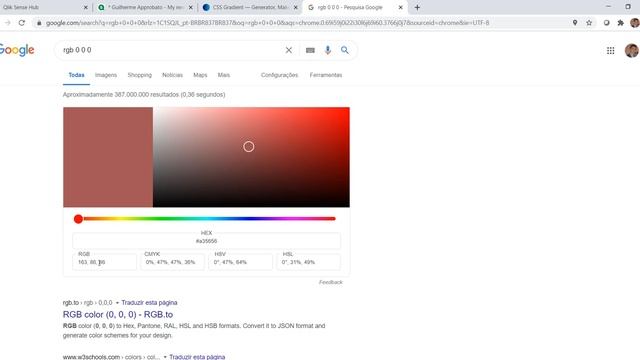The image size is (640, 360).
Task: Select the Shopping results tab
Action: 140,75
